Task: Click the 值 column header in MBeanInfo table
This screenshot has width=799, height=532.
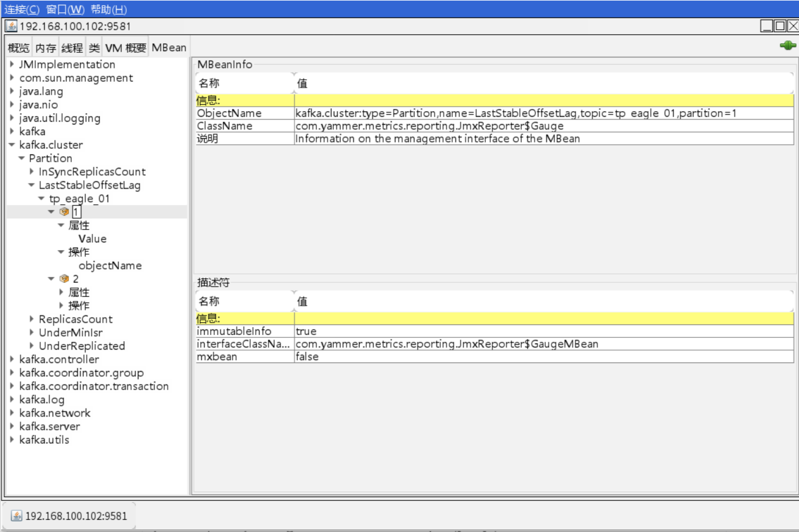Action: pyautogui.click(x=544, y=83)
